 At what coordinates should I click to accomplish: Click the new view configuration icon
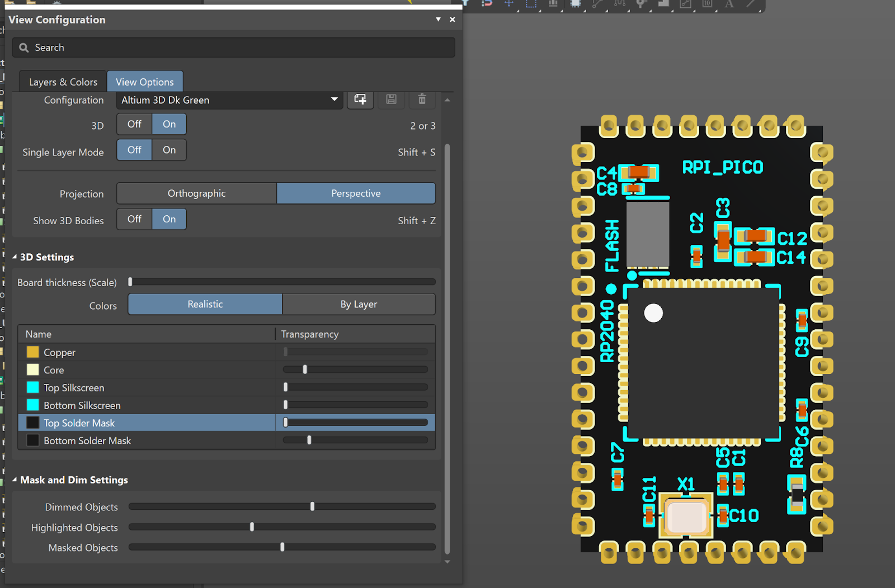click(x=360, y=99)
